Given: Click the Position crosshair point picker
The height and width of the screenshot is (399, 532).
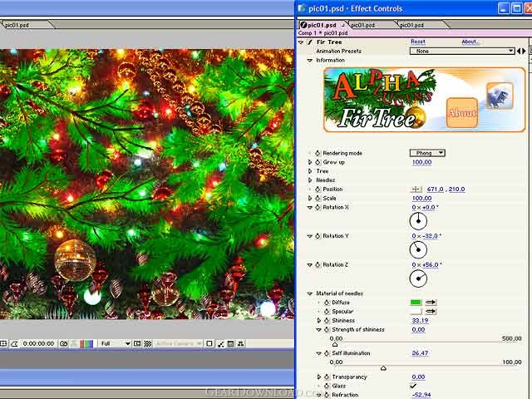Looking at the screenshot, I should tap(416, 190).
